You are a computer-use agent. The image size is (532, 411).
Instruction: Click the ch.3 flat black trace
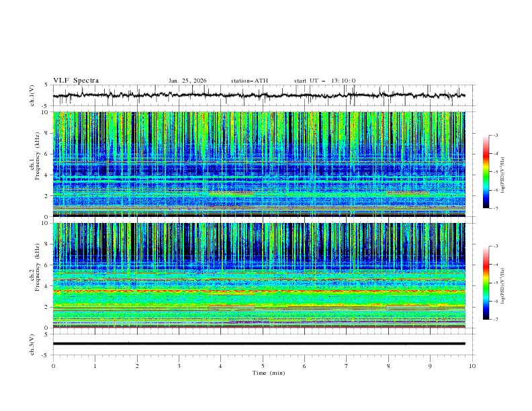[x=259, y=344]
